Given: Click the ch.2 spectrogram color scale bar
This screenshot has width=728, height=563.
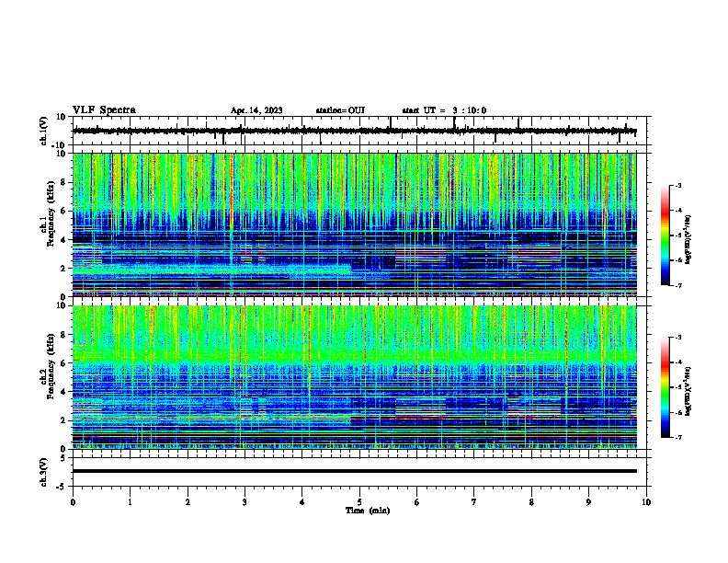Looking at the screenshot, I should coord(665,387).
